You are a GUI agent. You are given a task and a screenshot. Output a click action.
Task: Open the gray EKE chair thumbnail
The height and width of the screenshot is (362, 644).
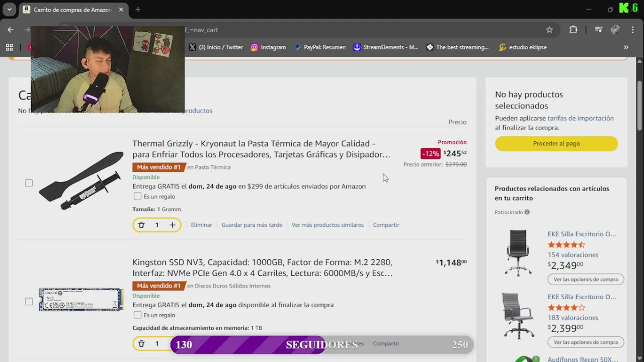[x=518, y=316]
